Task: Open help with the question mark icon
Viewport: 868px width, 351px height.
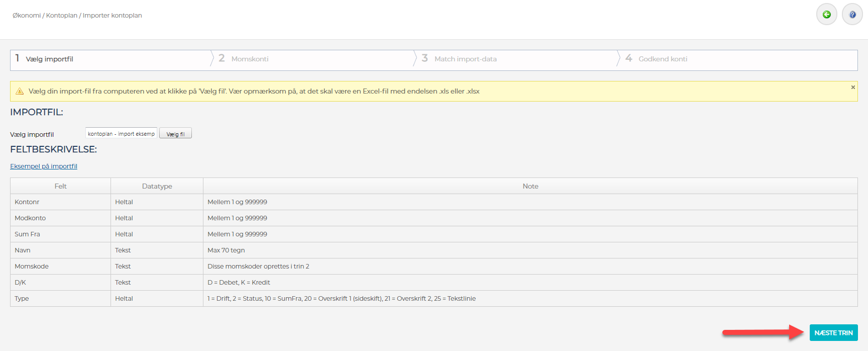Action: pos(852,15)
